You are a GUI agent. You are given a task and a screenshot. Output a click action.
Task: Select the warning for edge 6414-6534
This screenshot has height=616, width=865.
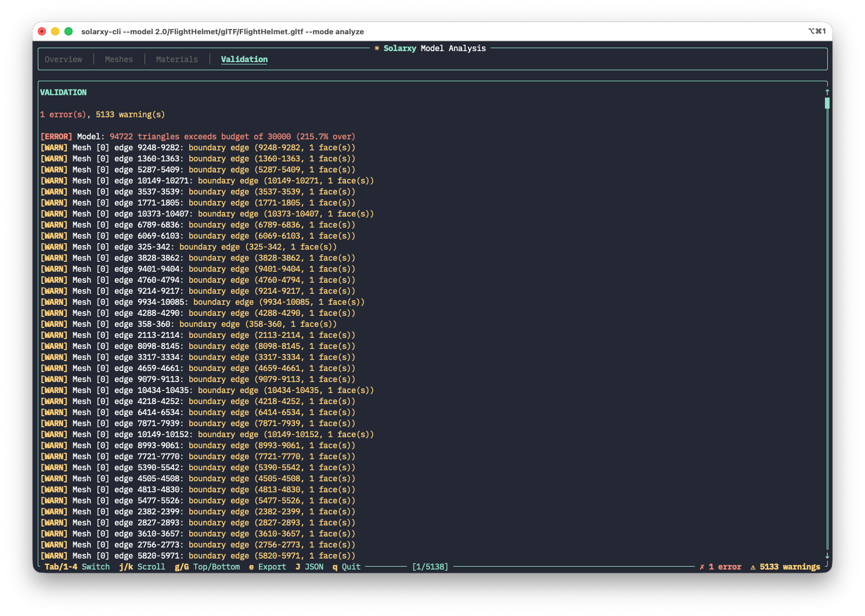(198, 412)
